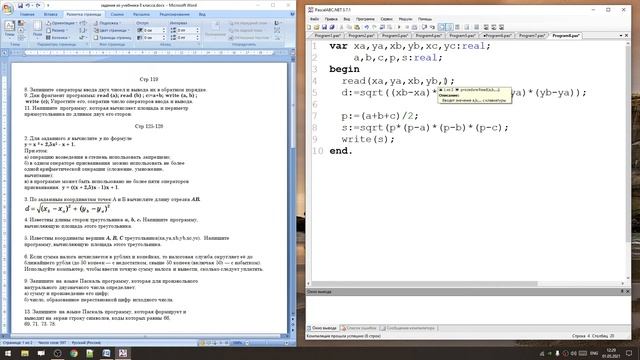
Task: Click the Run program icon in PascalABC
Action: [399, 27]
